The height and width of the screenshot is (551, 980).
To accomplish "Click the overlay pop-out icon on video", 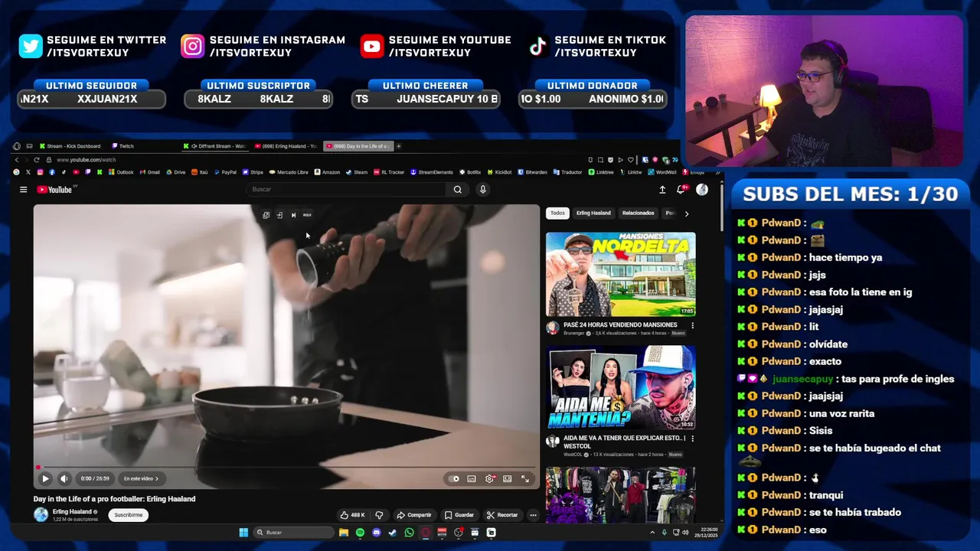I will (x=266, y=215).
